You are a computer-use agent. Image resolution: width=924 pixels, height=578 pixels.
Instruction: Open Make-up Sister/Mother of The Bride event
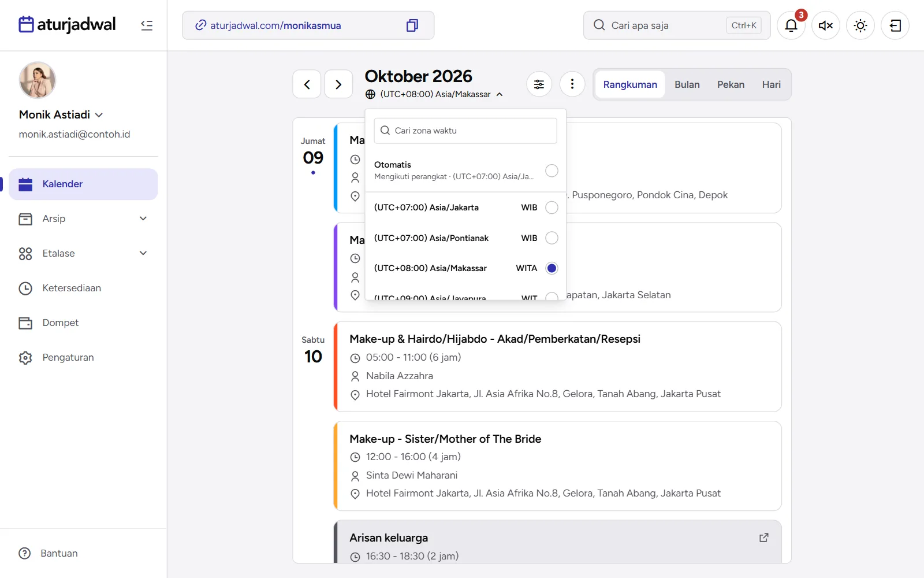(x=558, y=466)
